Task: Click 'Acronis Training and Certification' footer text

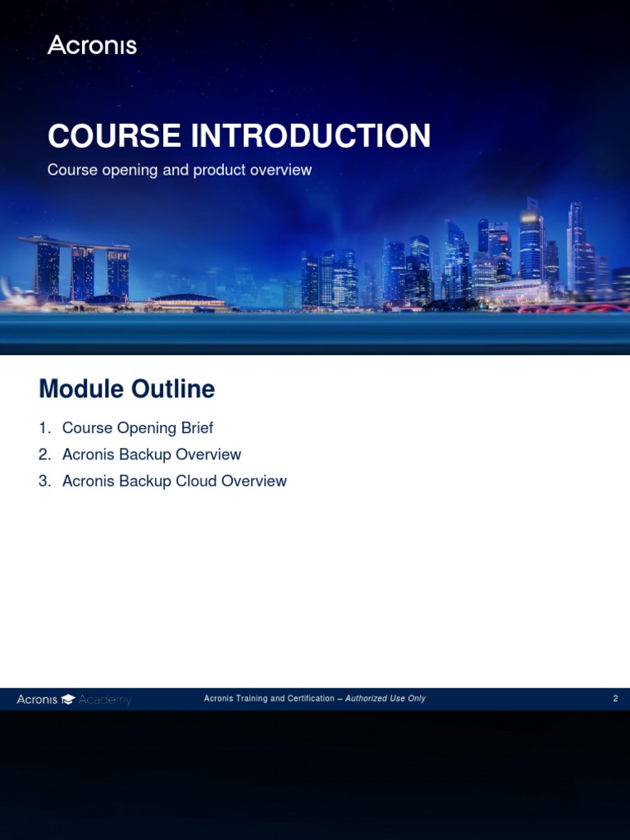Action: click(269, 699)
